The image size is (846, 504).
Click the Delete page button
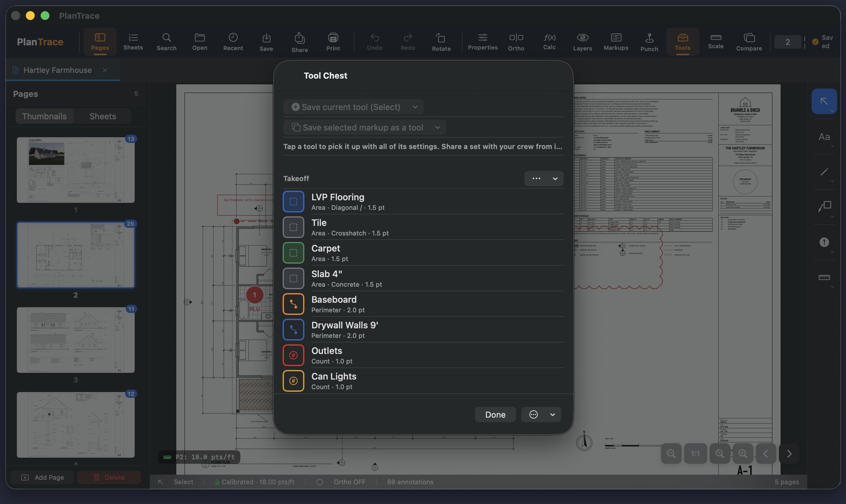[x=109, y=477]
